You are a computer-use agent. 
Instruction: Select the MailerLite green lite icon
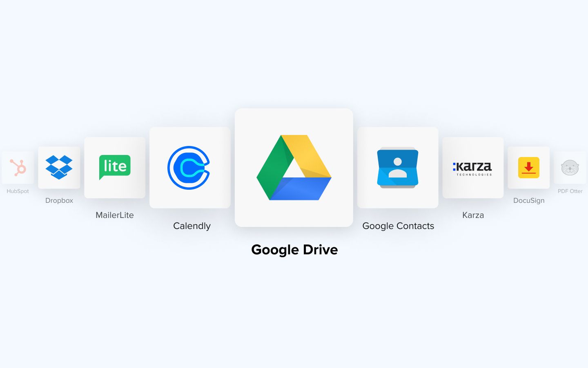(x=114, y=167)
